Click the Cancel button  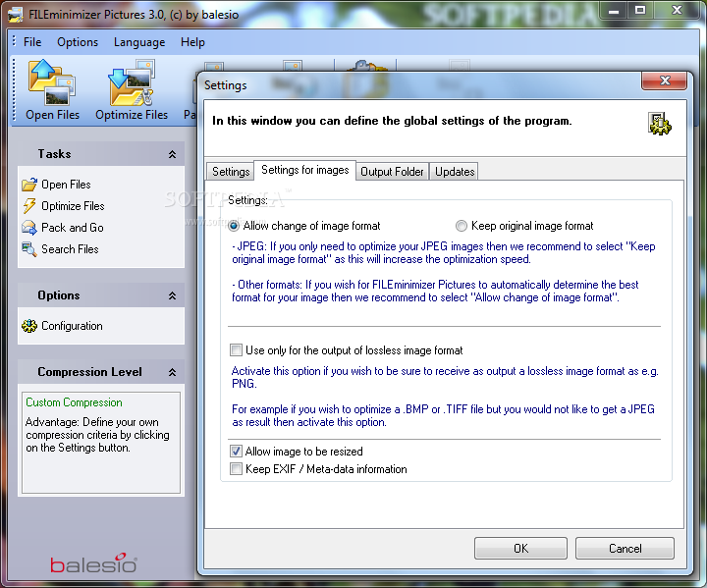pyautogui.click(x=625, y=549)
